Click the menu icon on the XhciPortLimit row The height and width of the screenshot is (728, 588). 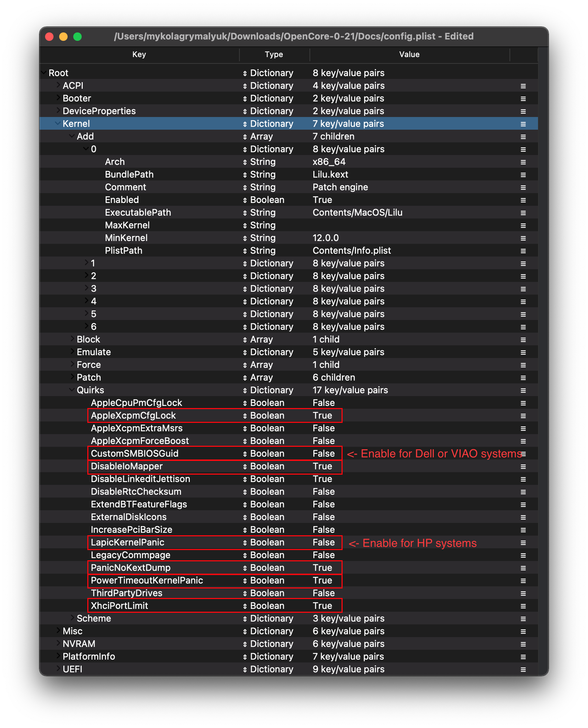pyautogui.click(x=523, y=605)
